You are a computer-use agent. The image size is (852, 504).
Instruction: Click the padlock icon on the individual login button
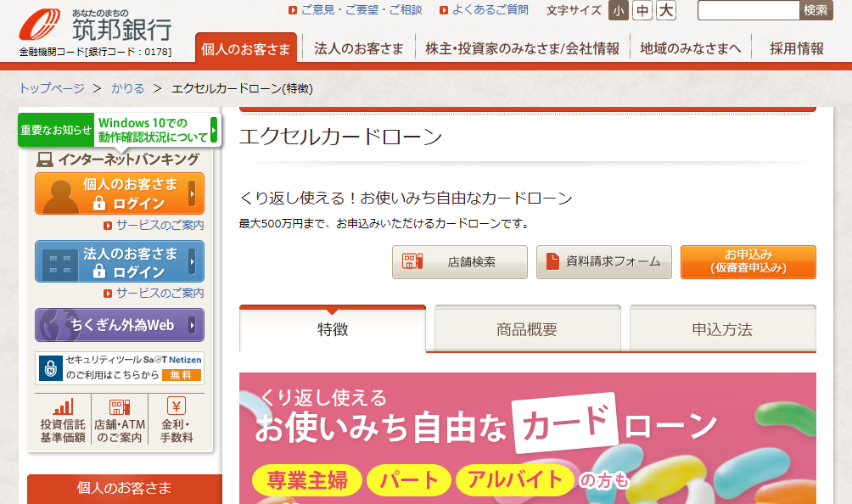click(x=99, y=203)
